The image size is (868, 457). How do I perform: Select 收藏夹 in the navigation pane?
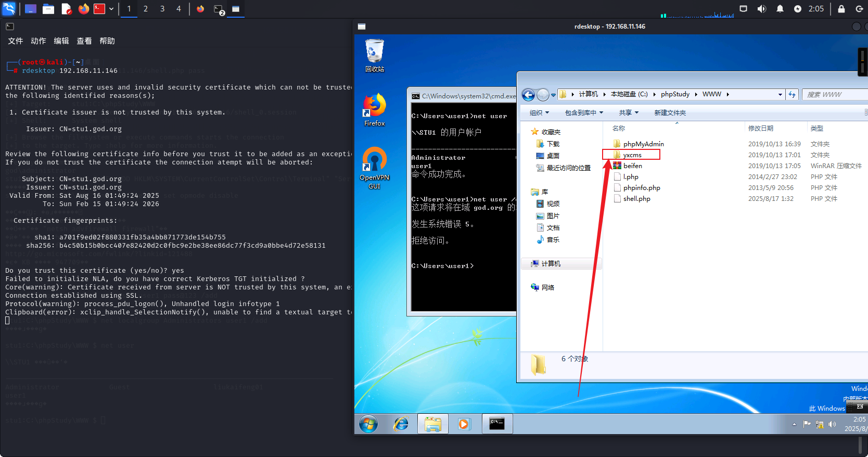click(x=546, y=132)
